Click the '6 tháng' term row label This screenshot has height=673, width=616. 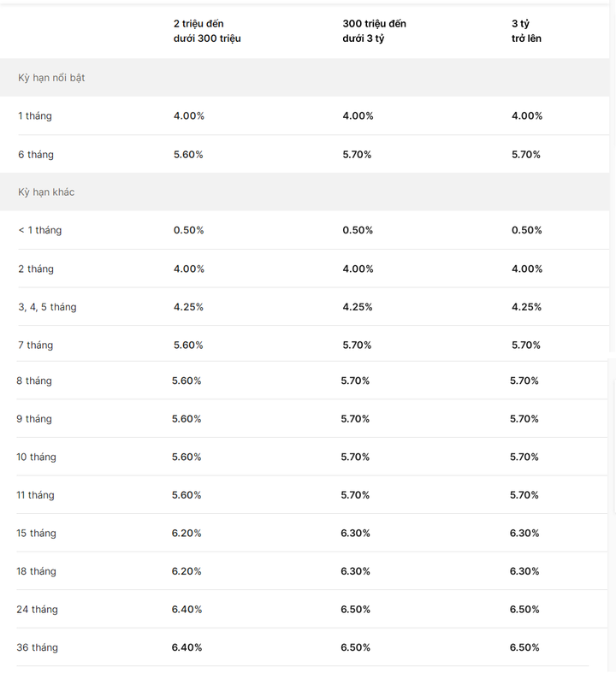pos(36,155)
